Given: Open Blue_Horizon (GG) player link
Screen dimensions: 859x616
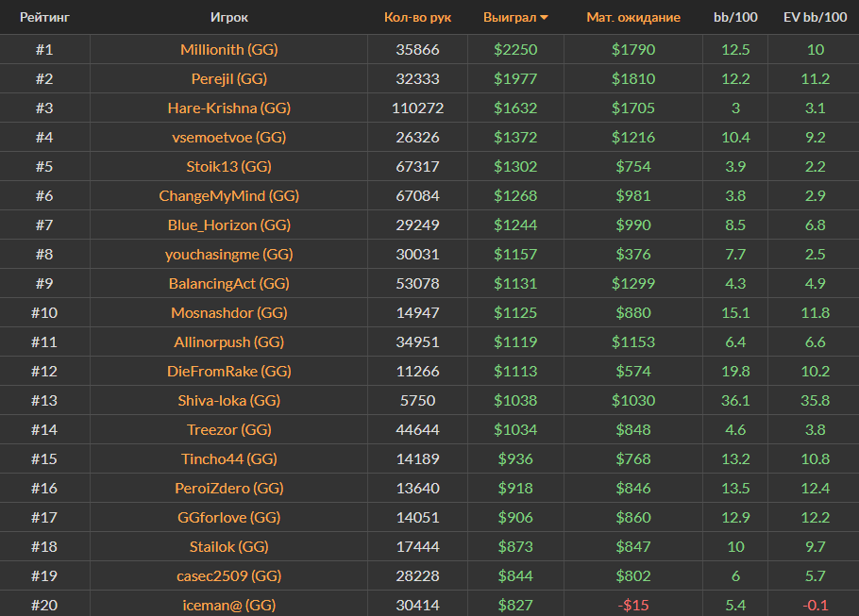Looking at the screenshot, I should (229, 225).
